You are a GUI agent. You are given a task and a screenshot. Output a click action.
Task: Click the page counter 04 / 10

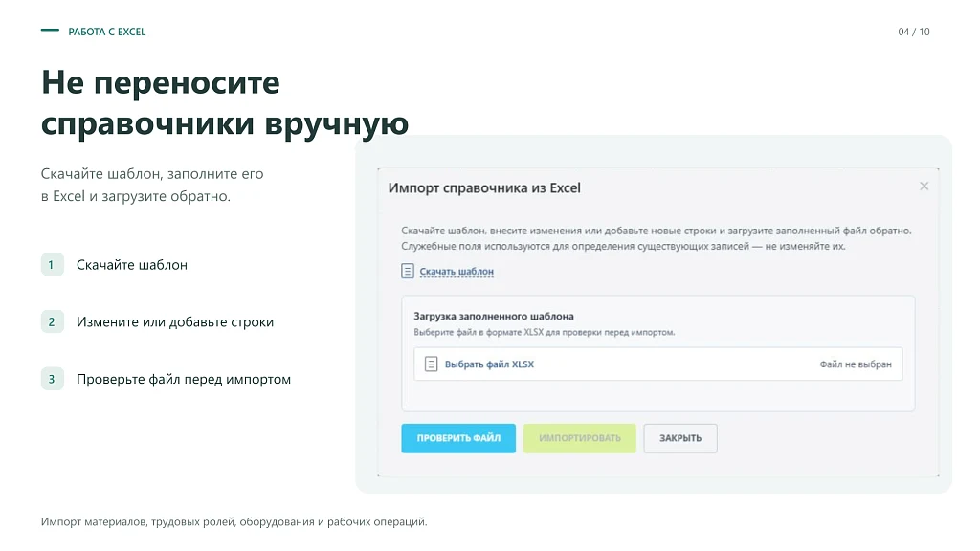(914, 32)
